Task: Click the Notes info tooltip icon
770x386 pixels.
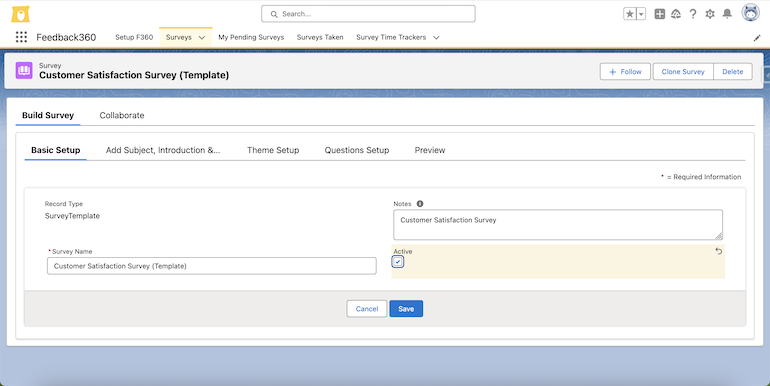Action: coord(420,204)
